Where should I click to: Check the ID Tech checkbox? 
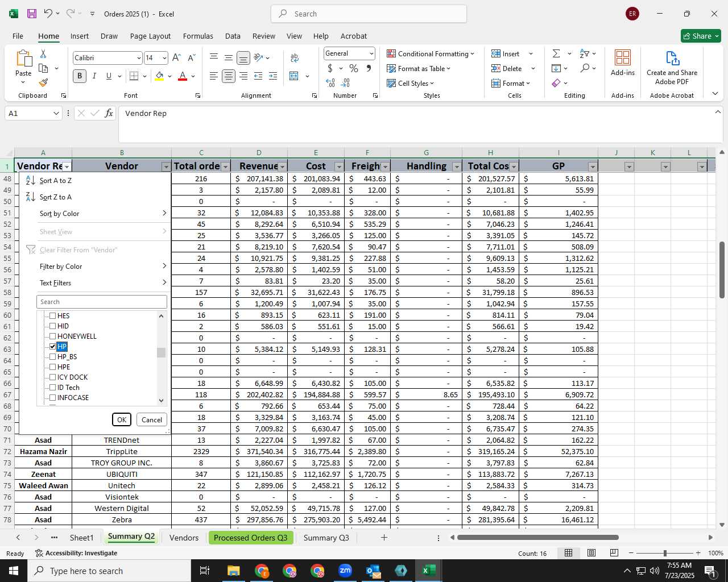click(x=53, y=387)
